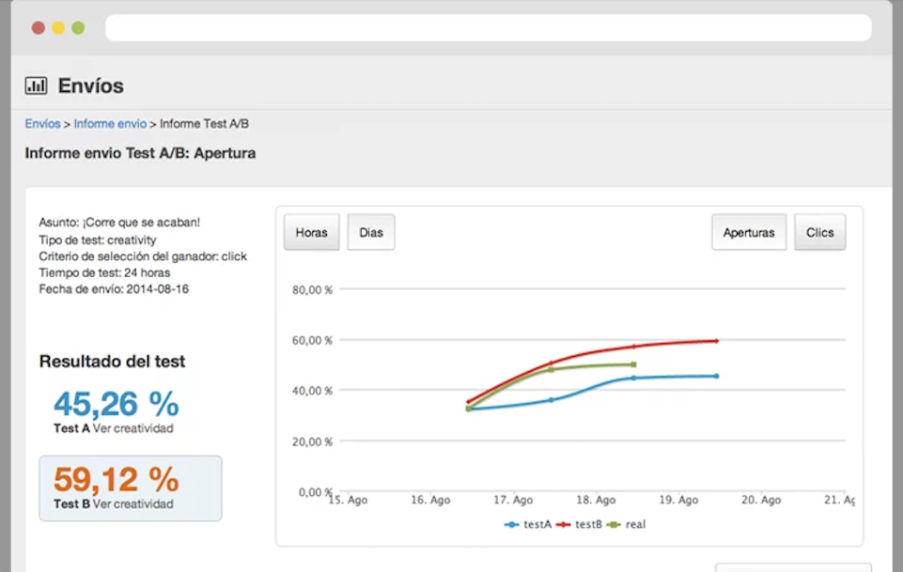Click 'Criterio de selección del ganador: click'

click(143, 257)
